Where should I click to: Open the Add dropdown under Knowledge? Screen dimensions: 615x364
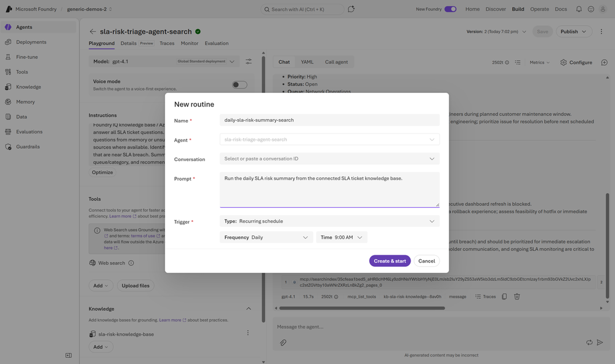point(101,347)
